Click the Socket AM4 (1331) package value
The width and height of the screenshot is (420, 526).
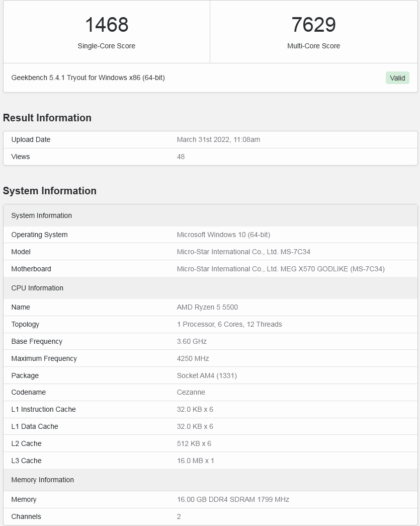[207, 375]
